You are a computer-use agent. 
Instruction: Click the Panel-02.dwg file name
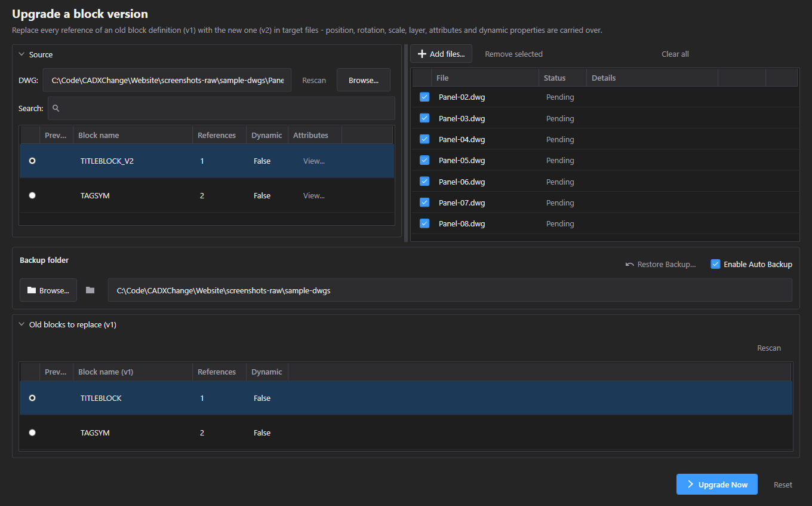462,97
